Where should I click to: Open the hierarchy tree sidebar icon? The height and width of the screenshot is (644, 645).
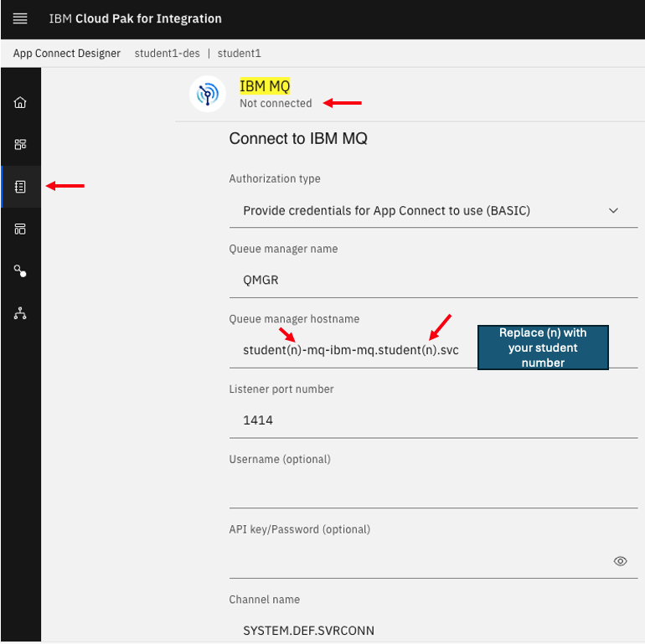[20, 313]
